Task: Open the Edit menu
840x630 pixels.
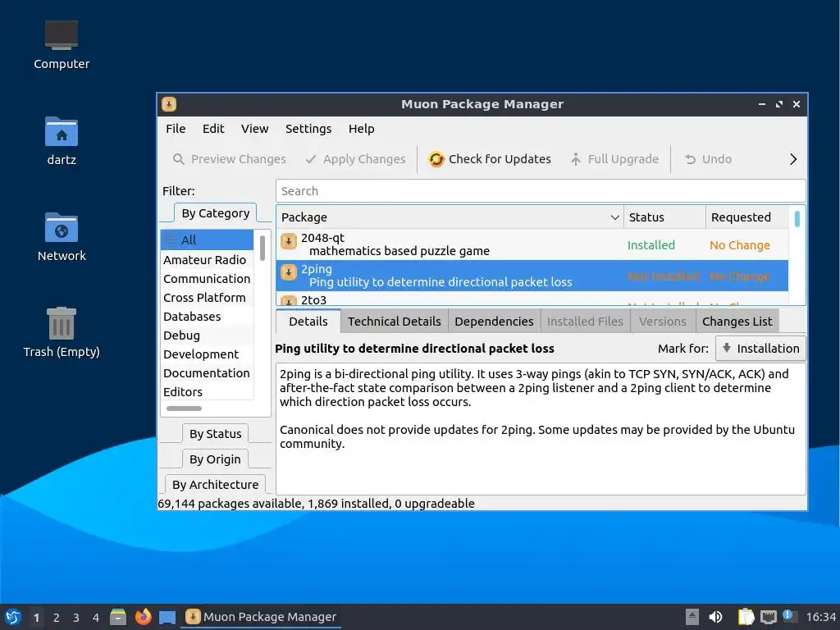Action: [x=213, y=129]
